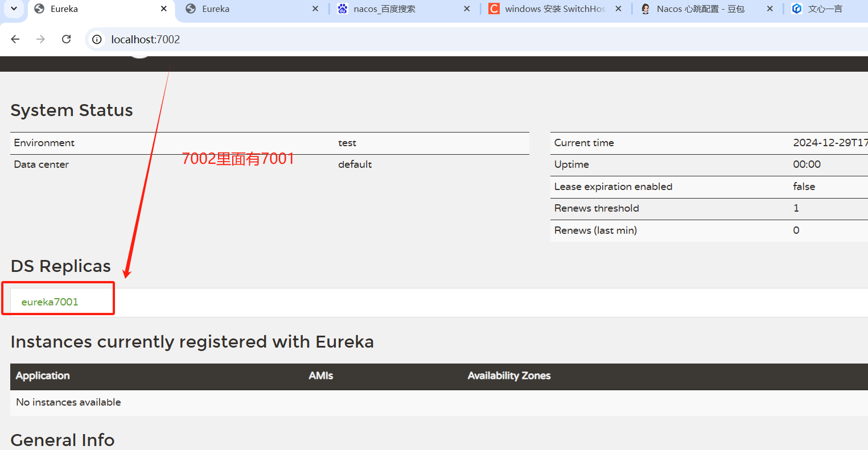The width and height of the screenshot is (868, 450).
Task: Open the eureka7001 replica link
Action: pos(50,302)
